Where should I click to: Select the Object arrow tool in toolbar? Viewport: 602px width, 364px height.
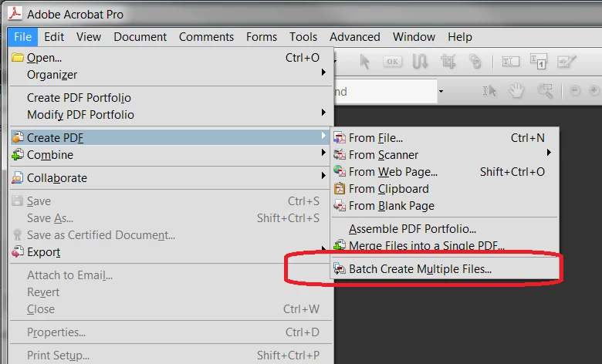[364, 62]
